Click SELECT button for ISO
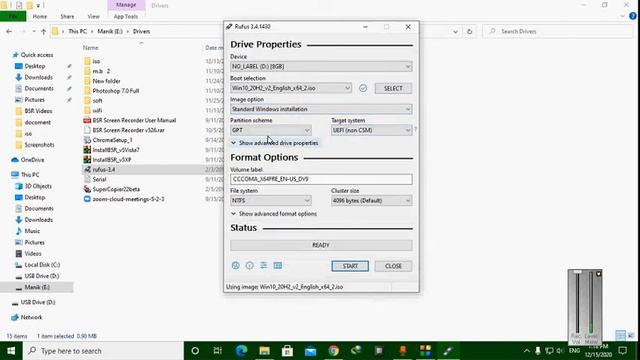Image resolution: width=640 pixels, height=360 pixels. (x=393, y=88)
